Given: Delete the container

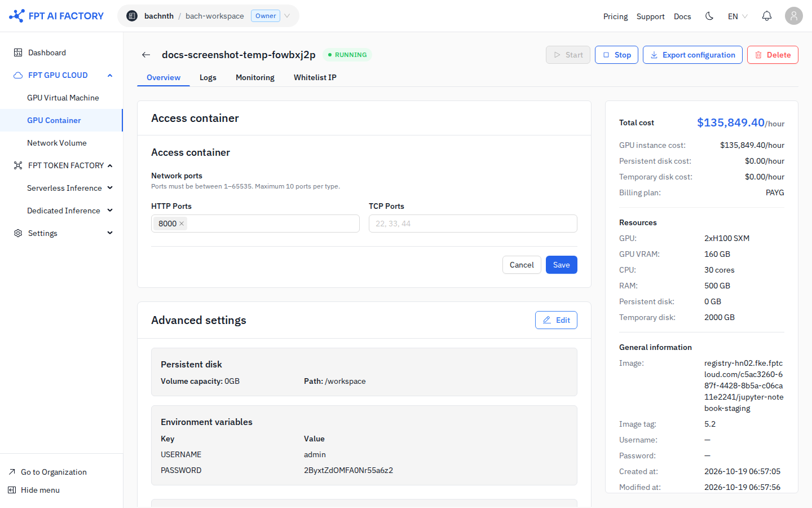Looking at the screenshot, I should [x=773, y=55].
